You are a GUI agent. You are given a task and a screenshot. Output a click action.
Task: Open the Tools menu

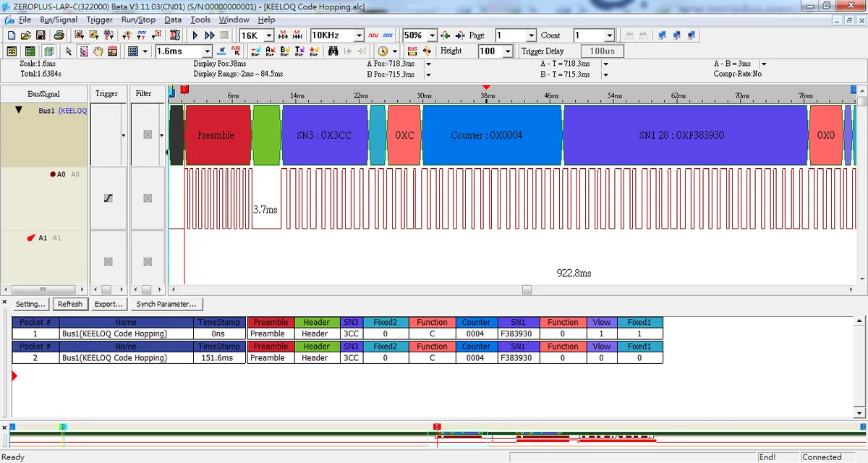200,20
